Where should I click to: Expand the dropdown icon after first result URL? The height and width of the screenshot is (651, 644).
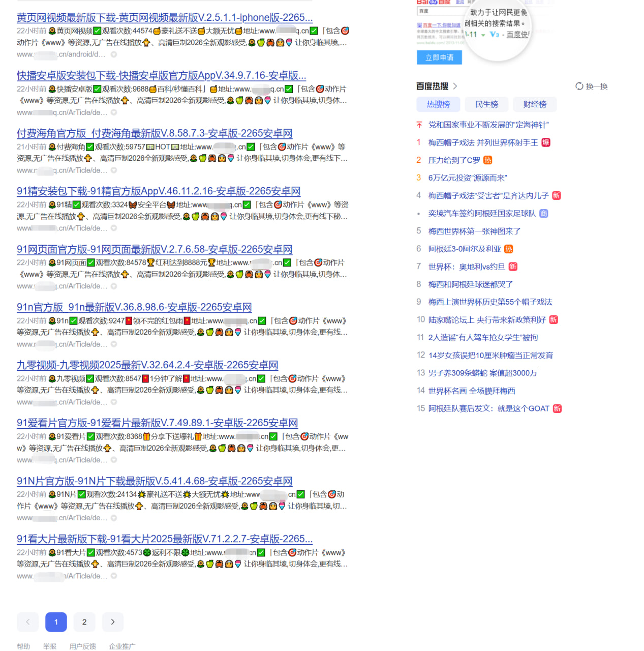click(114, 54)
